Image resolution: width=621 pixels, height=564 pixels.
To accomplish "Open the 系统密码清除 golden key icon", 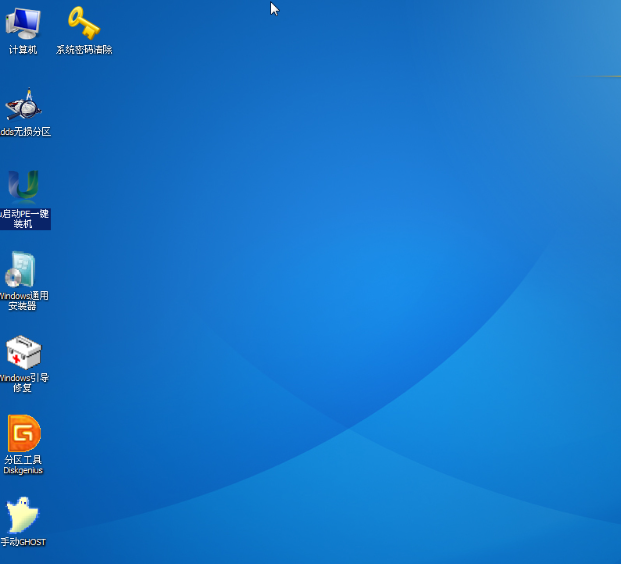I will point(84,23).
